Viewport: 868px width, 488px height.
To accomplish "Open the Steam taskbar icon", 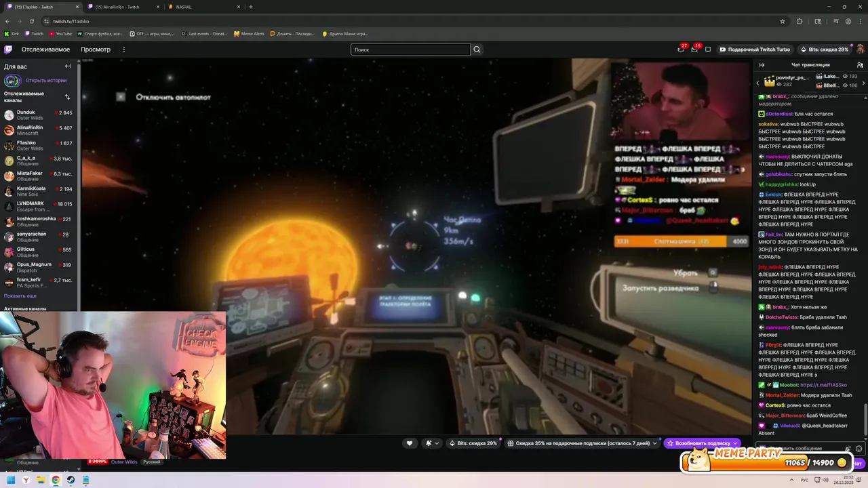I will tap(71, 480).
